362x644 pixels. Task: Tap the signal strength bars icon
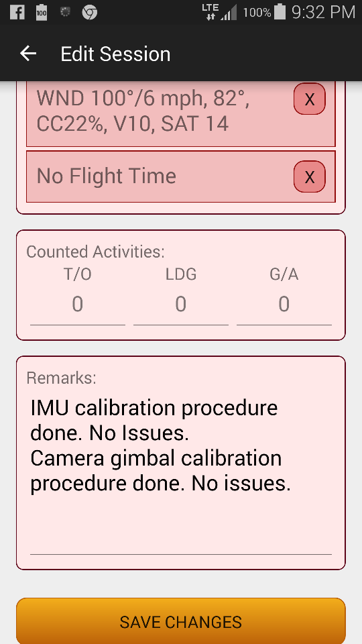click(x=229, y=12)
